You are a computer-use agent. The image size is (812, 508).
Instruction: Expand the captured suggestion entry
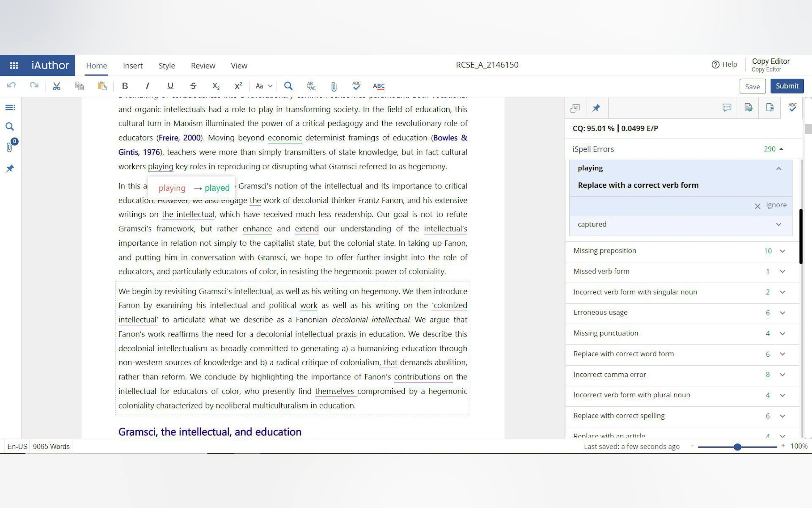(x=778, y=225)
